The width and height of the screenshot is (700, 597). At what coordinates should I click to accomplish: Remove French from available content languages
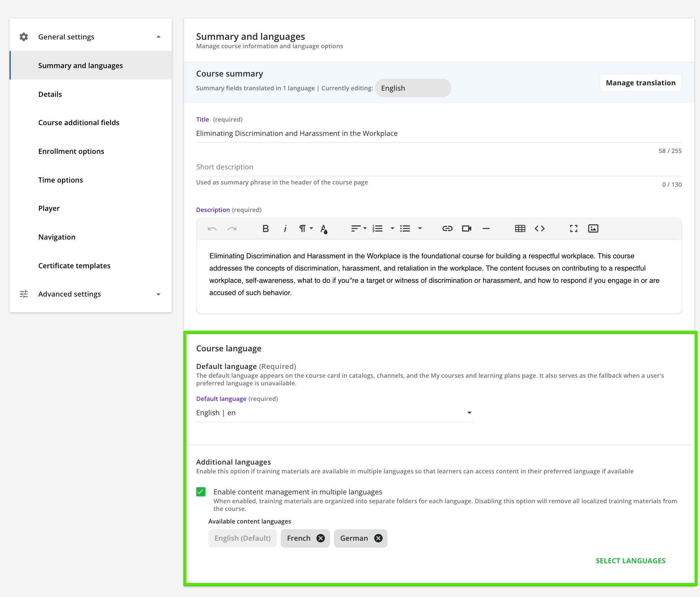click(x=321, y=538)
